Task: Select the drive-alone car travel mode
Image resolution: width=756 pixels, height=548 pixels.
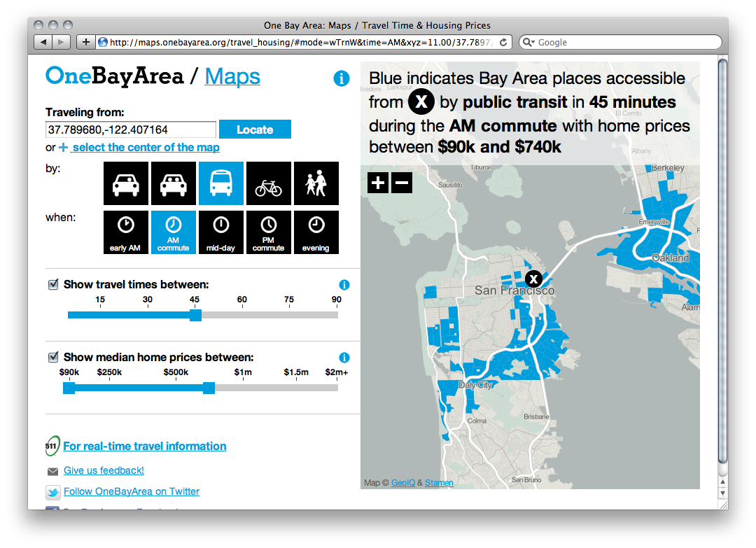Action: tap(126, 183)
